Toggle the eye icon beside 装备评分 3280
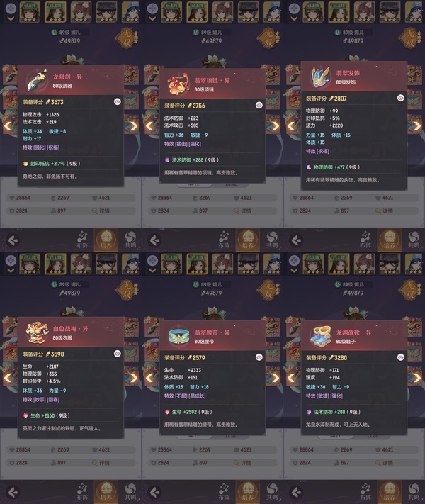Viewport: 425px width, 504px height. [401, 357]
